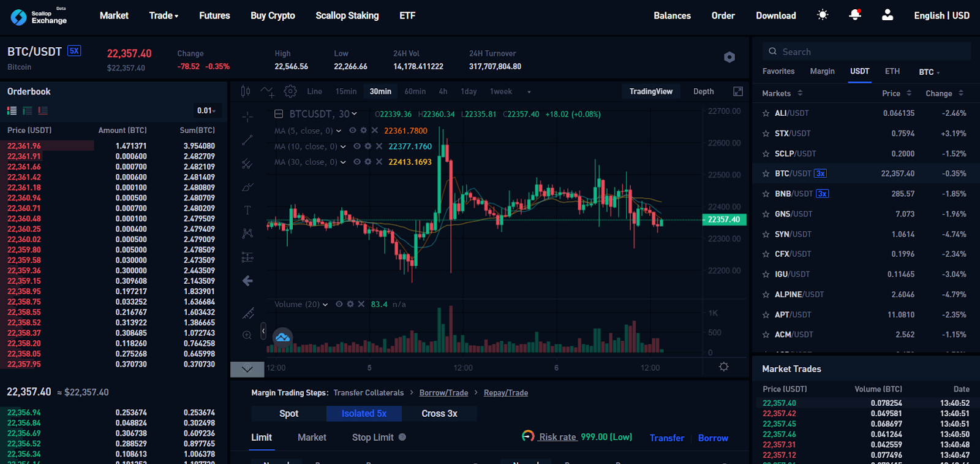Open the Repay/Trade link
This screenshot has width=980, height=464.
506,393
